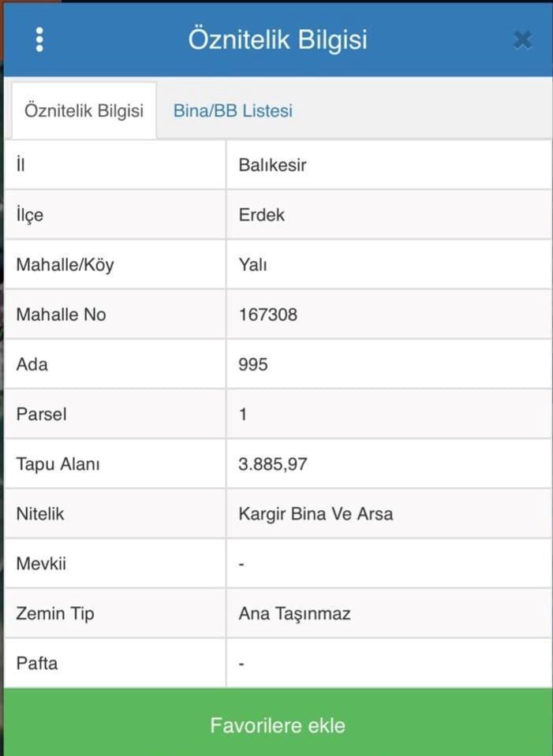Click the Parsel value 1
The width and height of the screenshot is (553, 756).
click(x=243, y=414)
